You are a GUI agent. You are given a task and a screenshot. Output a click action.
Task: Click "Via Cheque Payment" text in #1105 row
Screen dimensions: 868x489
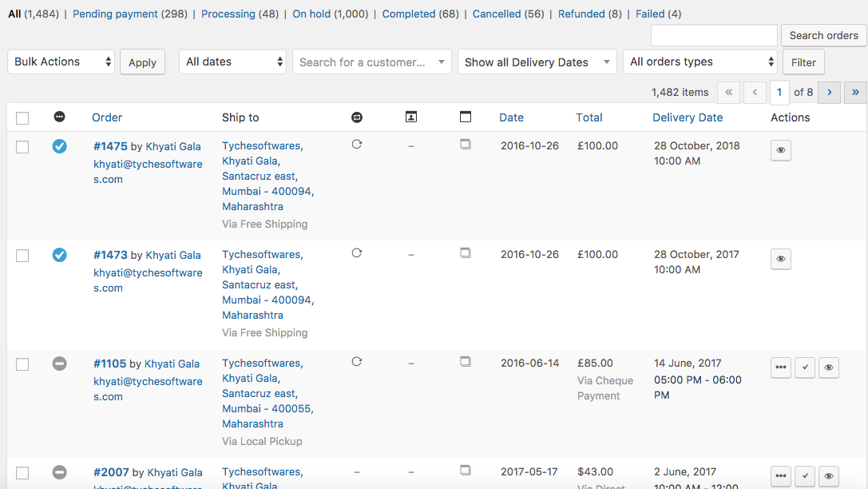click(605, 388)
